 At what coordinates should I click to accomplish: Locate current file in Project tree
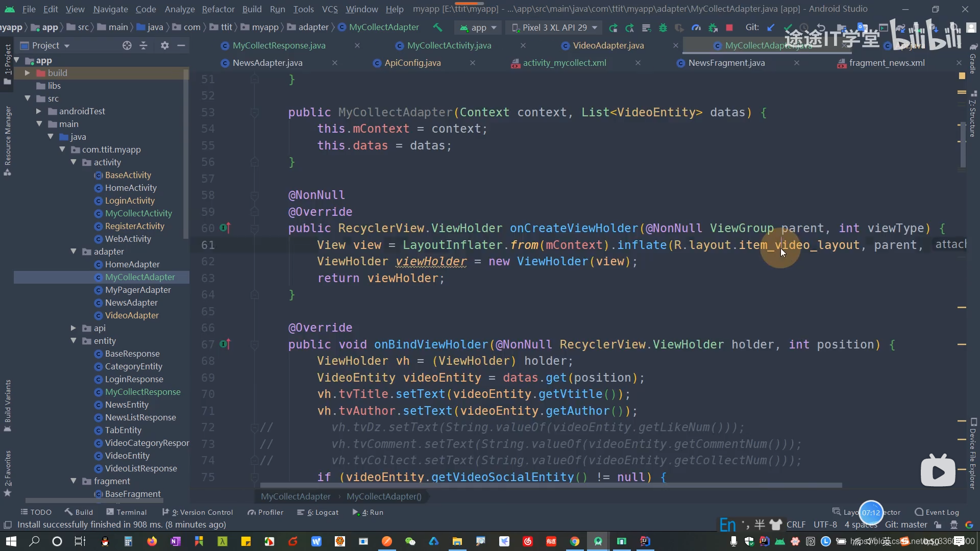[127, 45]
